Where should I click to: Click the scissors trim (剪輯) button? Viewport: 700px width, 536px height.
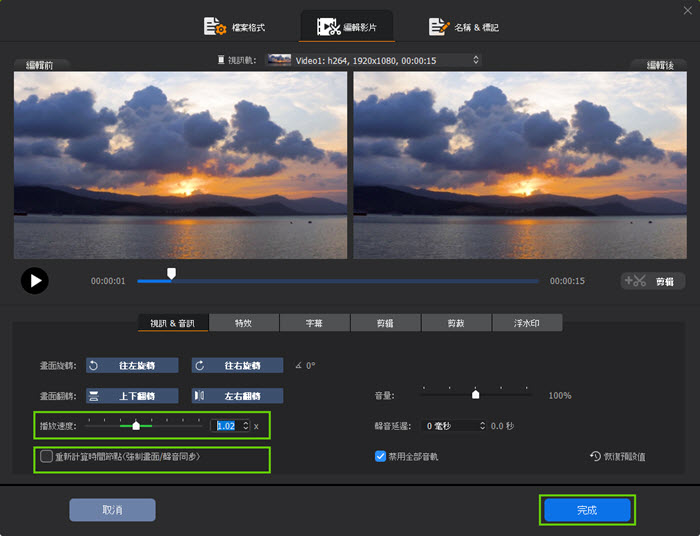pos(653,282)
